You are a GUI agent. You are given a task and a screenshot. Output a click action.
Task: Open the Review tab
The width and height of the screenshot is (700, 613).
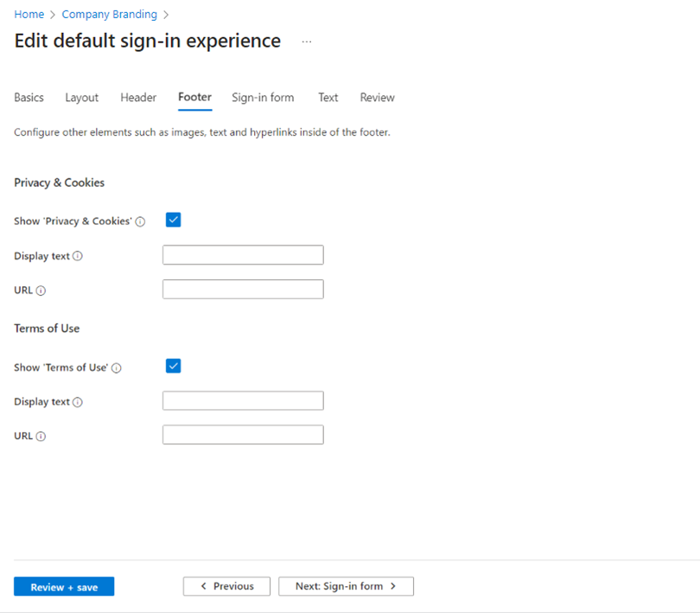point(377,98)
